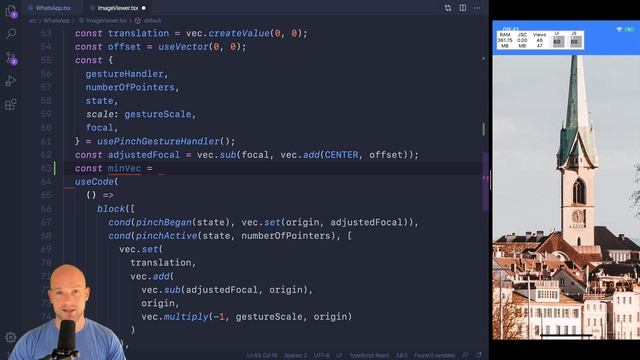Image resolution: width=640 pixels, height=360 pixels.
Task: Click numberOfPointers on line 57
Action: pyautogui.click(x=130, y=87)
